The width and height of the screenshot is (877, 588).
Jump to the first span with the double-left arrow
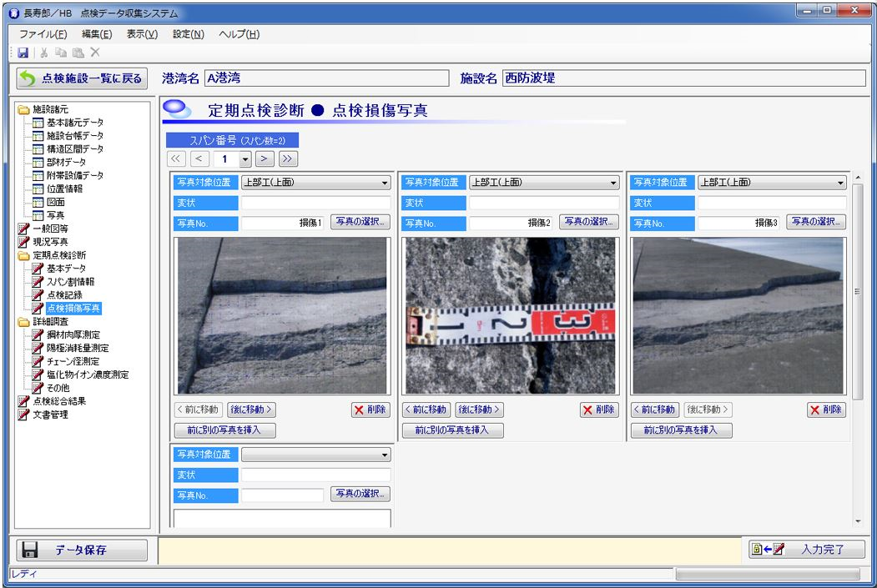pyautogui.click(x=176, y=158)
